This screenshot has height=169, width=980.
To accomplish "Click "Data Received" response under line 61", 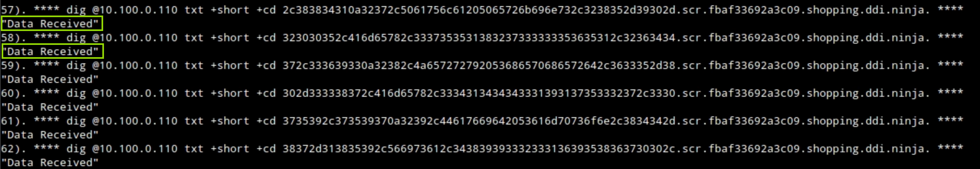I will point(50,135).
